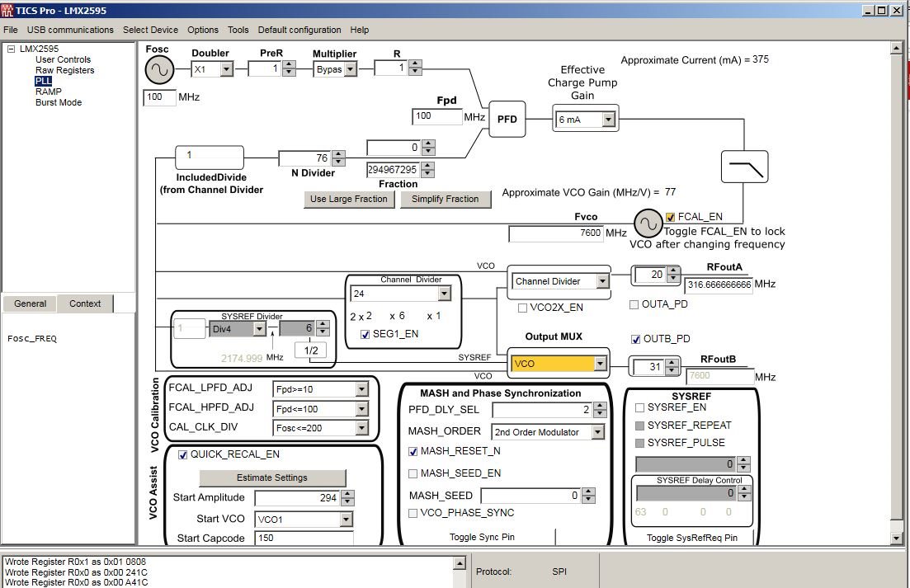910x588 pixels.
Task: Select RAMP in tree
Action: click(48, 92)
